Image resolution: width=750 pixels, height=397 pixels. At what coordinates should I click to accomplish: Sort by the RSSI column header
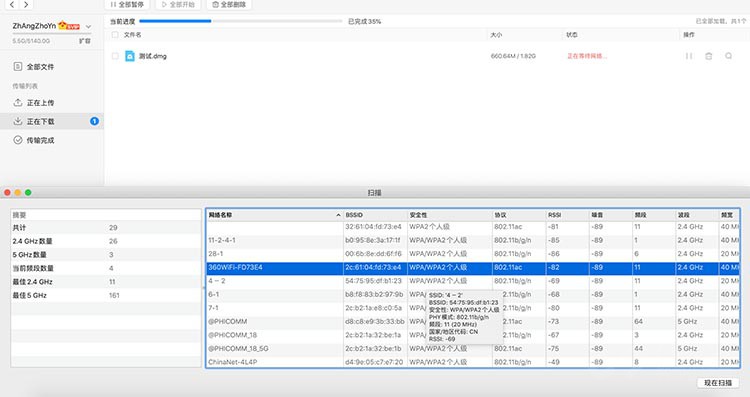click(567, 215)
